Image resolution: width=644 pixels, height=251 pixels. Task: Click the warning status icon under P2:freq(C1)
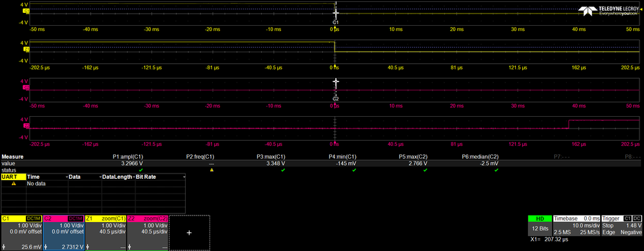211,170
